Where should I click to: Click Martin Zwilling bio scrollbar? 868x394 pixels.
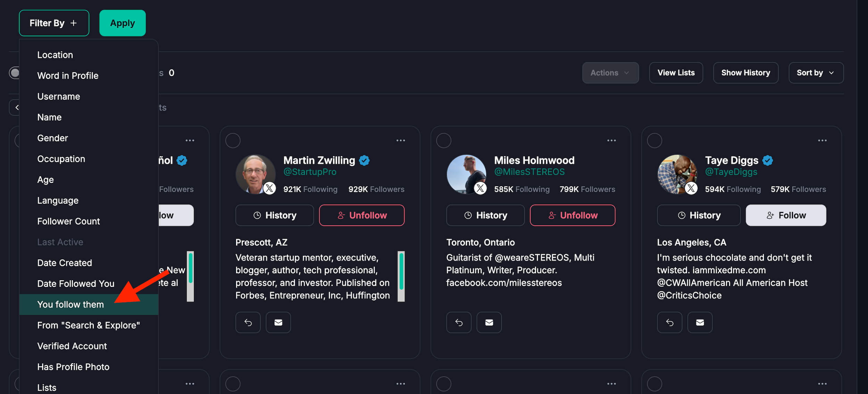click(401, 276)
